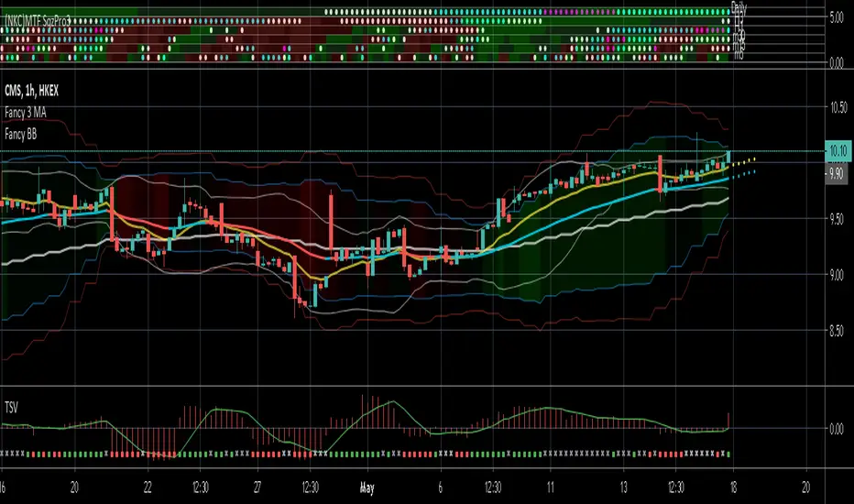Click the TSV indicator pane label
Screen dimensions: 854x504
[12, 402]
